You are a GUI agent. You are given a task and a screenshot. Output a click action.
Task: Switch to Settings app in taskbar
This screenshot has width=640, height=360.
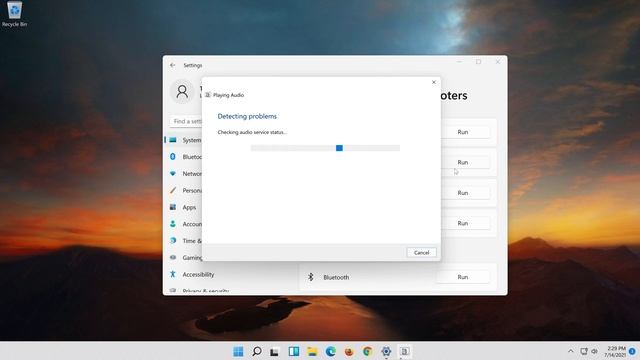tap(386, 351)
